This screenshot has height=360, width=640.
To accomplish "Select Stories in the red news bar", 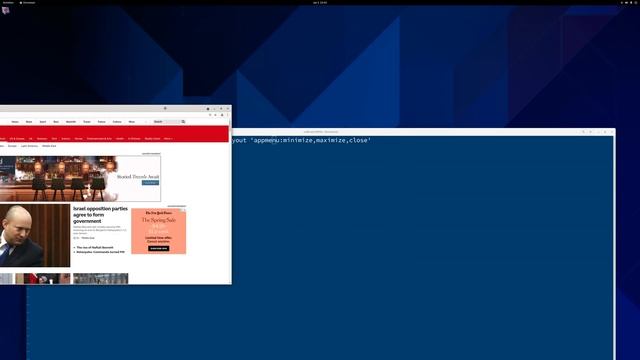I will [78, 139].
